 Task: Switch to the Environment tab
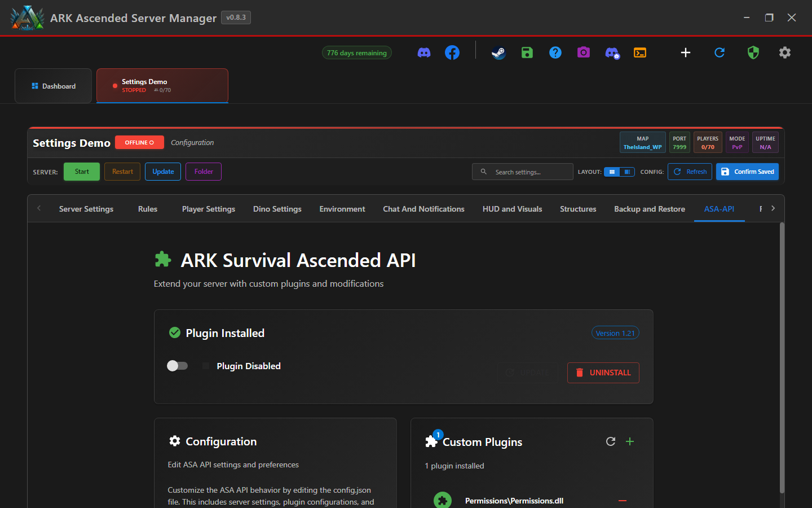342,209
